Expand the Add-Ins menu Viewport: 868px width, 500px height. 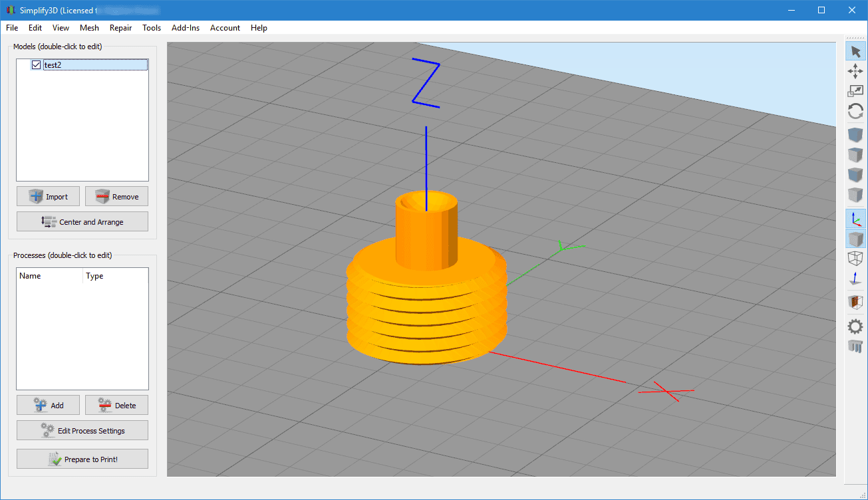(186, 28)
